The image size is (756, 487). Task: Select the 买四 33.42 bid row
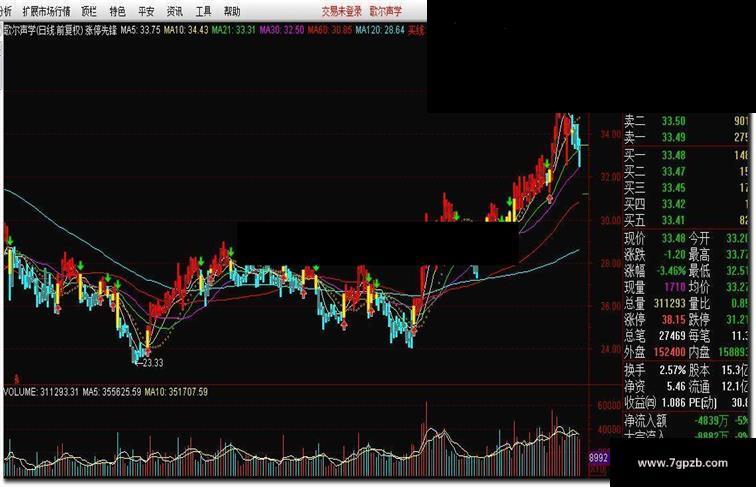click(x=687, y=204)
